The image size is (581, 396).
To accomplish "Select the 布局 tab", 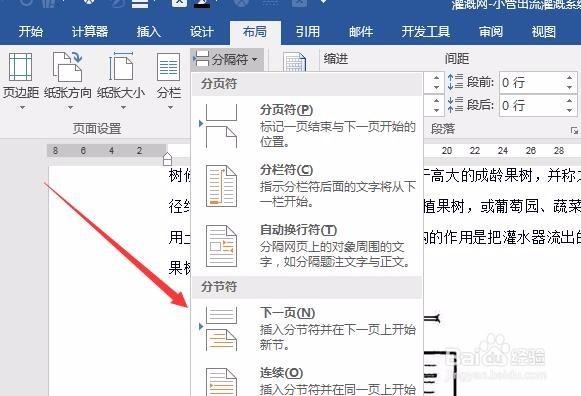I will 255,32.
